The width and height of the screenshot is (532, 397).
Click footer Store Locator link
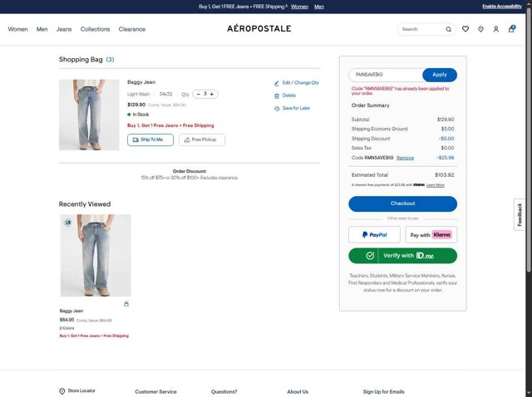81,391
